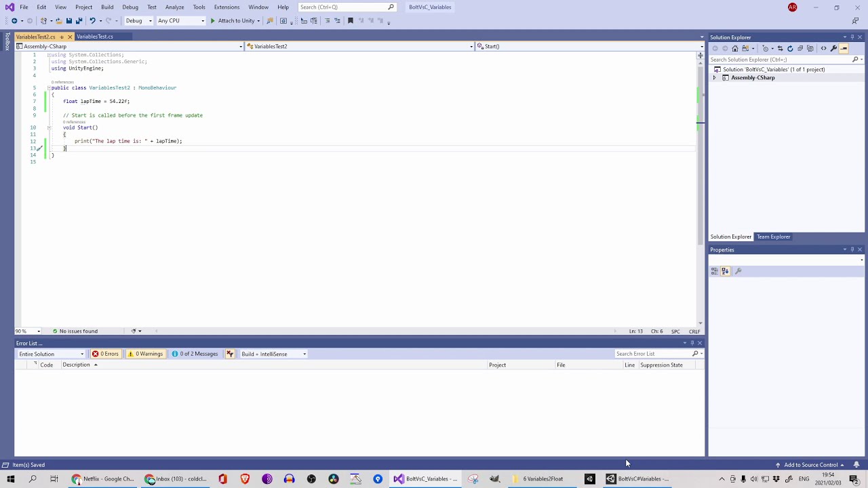Collapse All in Solution Explorer toolbar
This screenshot has width=868, height=488.
pyautogui.click(x=800, y=48)
